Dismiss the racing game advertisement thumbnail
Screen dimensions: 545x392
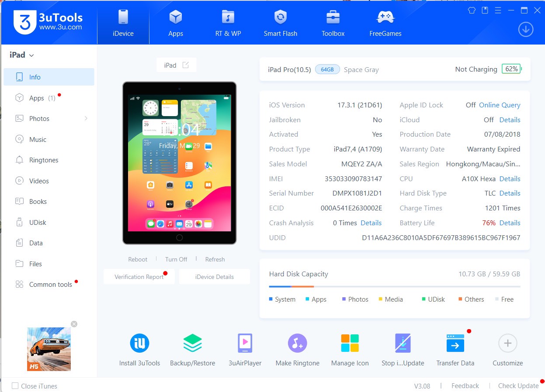74,324
